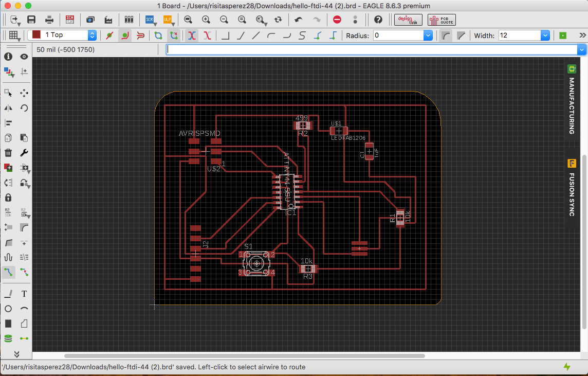Click the Info tool icon

click(8, 57)
